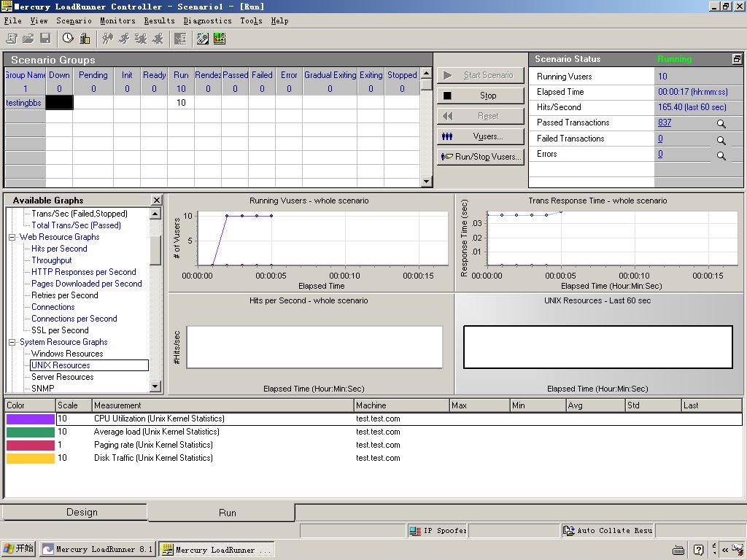Open the Scenario menu
Viewport: 747px width, 560px height.
(74, 20)
